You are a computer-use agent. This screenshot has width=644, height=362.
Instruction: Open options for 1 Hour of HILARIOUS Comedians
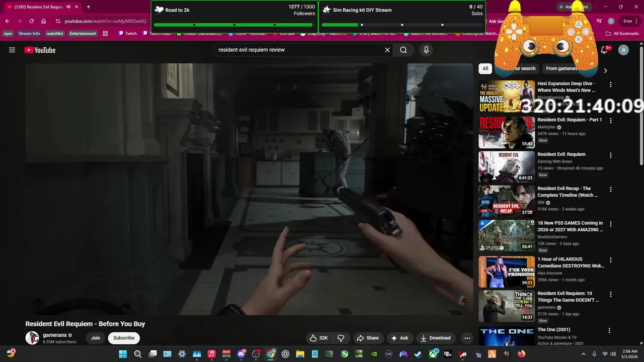pyautogui.click(x=611, y=260)
